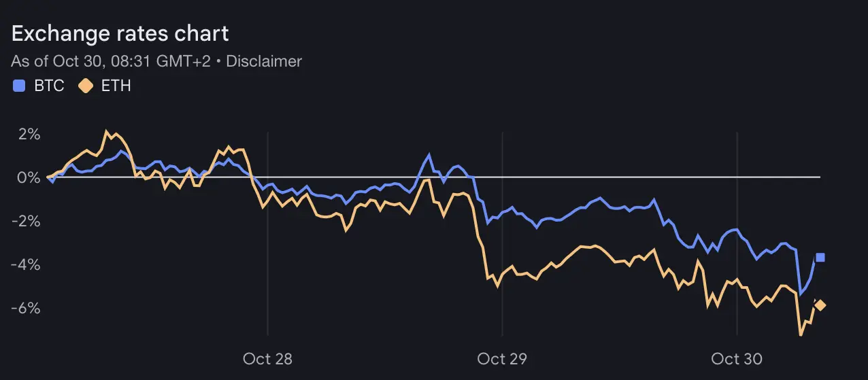Click the Oct 30 date axis label

click(737, 358)
